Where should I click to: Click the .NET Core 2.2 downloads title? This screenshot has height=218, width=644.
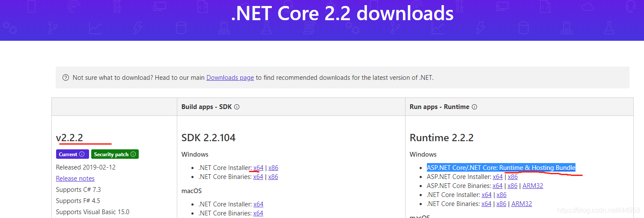(x=342, y=13)
